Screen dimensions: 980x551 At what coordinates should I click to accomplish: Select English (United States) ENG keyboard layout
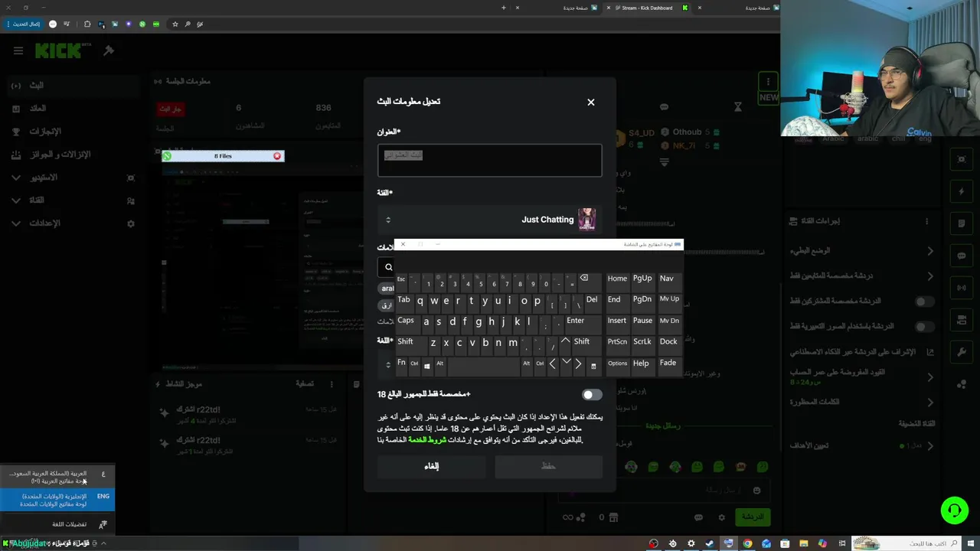57,500
